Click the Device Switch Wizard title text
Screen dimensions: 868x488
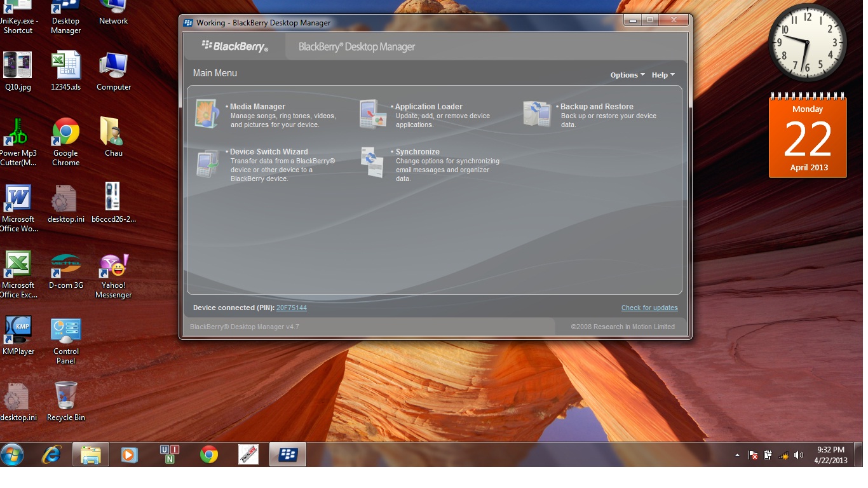coord(269,152)
